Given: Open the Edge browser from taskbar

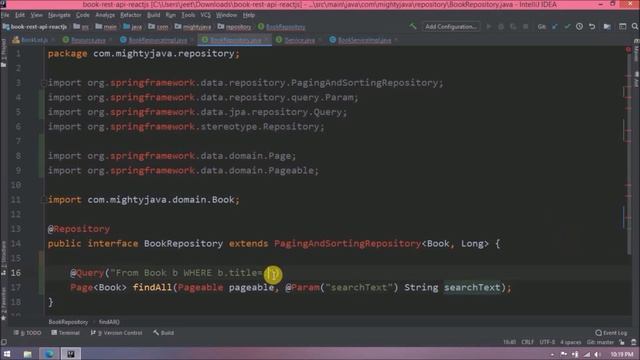Looking at the screenshot, I should click(49, 354).
